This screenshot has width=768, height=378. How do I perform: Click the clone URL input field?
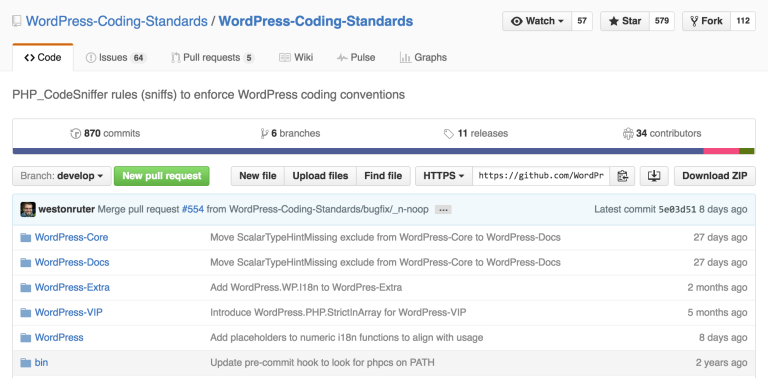point(541,176)
